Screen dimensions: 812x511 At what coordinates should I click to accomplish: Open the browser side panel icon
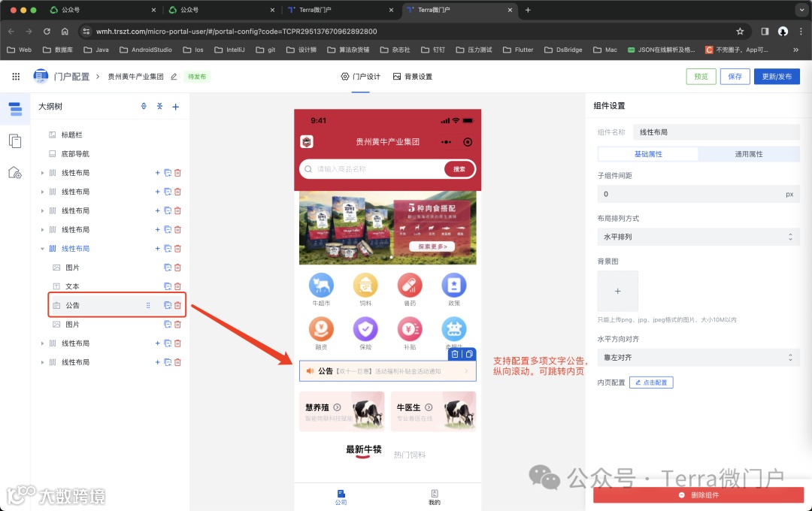[765, 31]
